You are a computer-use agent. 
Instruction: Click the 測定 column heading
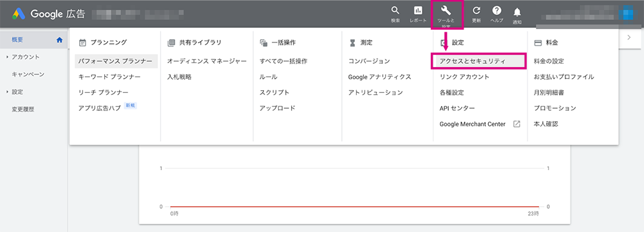pyautogui.click(x=366, y=43)
